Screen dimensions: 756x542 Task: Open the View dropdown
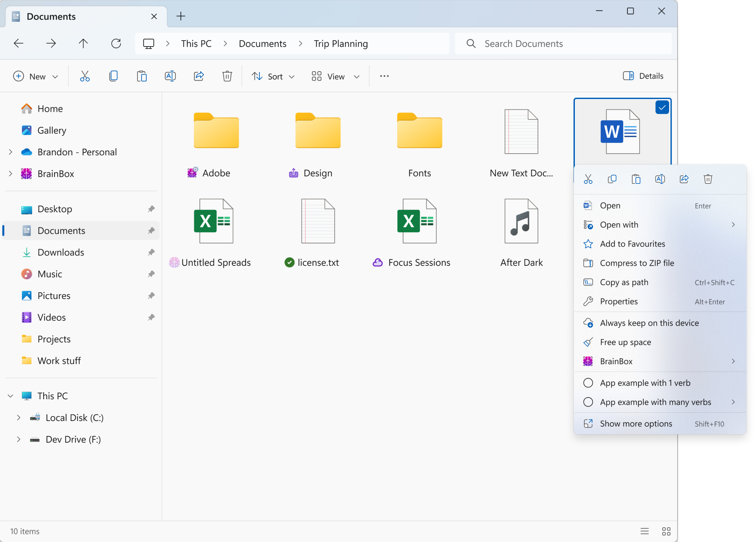pos(335,76)
